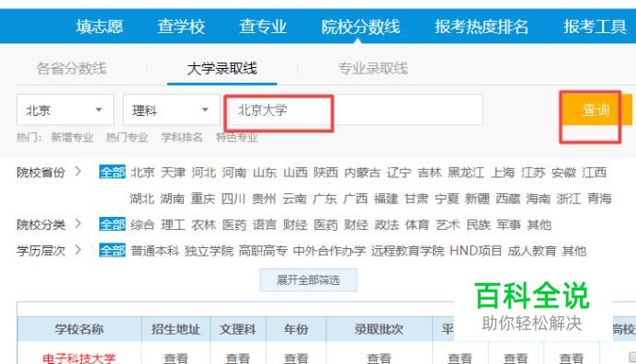The width and height of the screenshot is (636, 364).
Task: Switch to the 大学录取线 tab
Action: (221, 68)
